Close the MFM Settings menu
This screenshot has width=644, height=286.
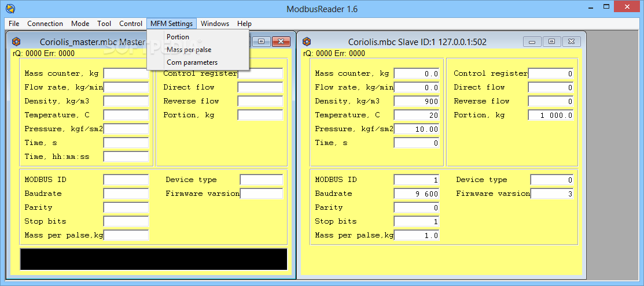coord(172,23)
